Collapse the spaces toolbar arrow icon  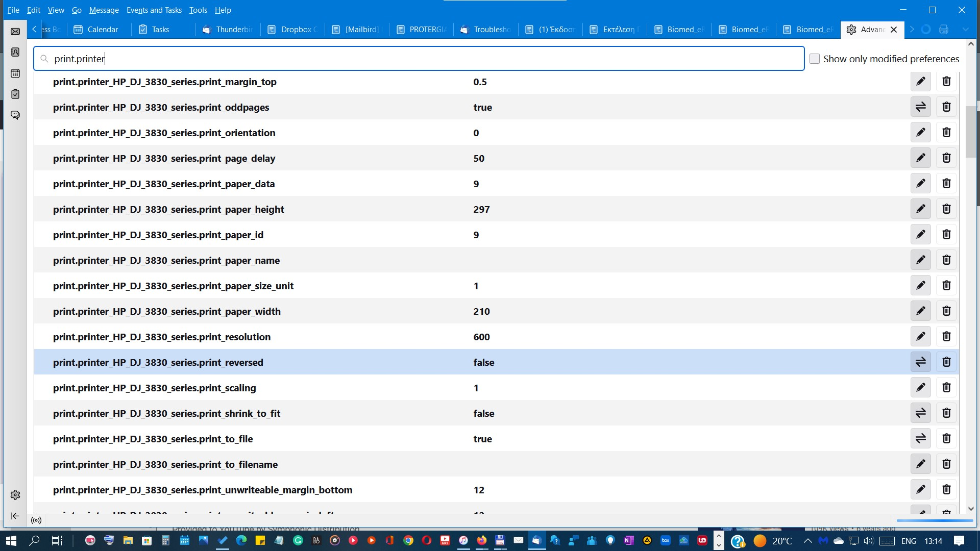pos(15,516)
